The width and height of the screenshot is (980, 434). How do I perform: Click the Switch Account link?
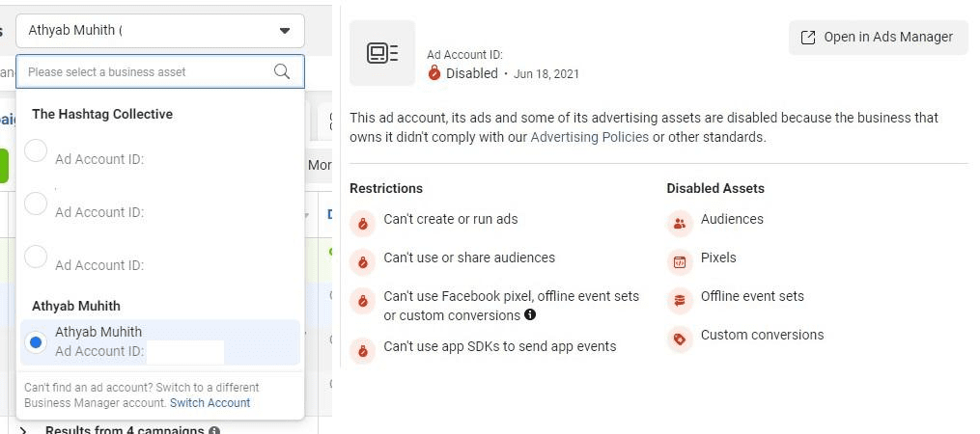[x=210, y=403]
